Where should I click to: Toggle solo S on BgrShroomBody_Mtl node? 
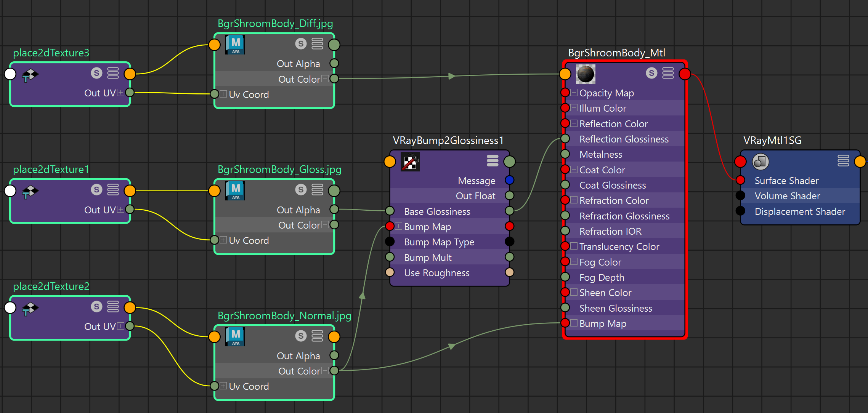[x=651, y=73]
